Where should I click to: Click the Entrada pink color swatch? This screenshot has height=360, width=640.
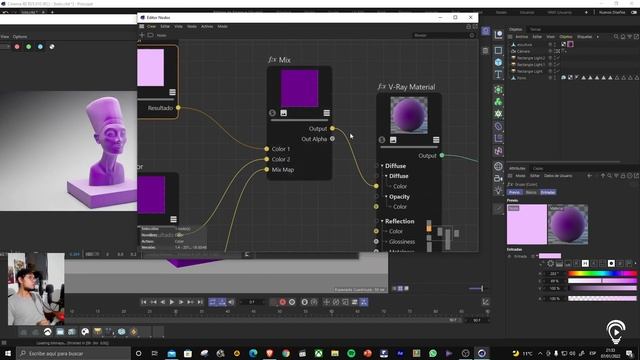(550, 256)
